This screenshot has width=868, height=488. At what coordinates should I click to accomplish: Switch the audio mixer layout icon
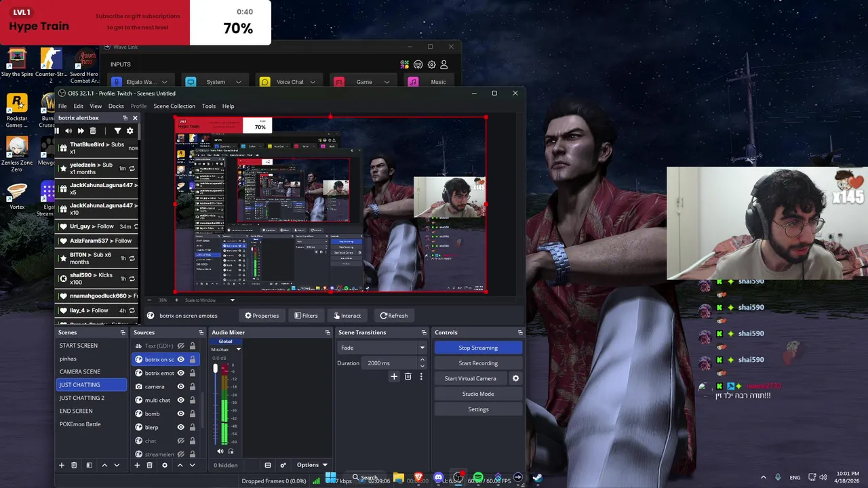[x=268, y=465]
